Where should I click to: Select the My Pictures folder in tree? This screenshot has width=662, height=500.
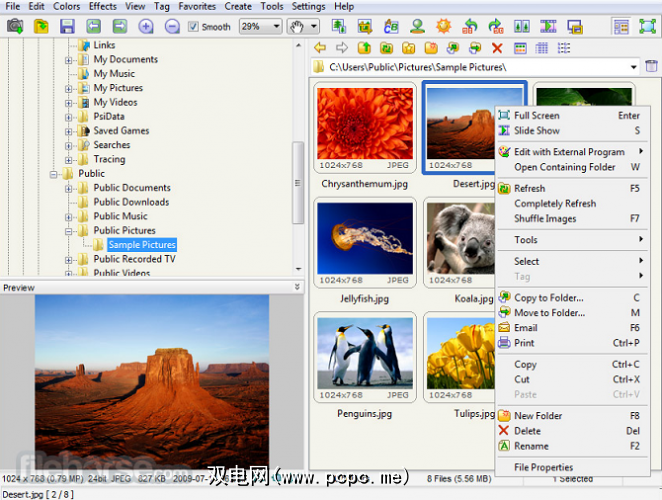click(x=118, y=88)
